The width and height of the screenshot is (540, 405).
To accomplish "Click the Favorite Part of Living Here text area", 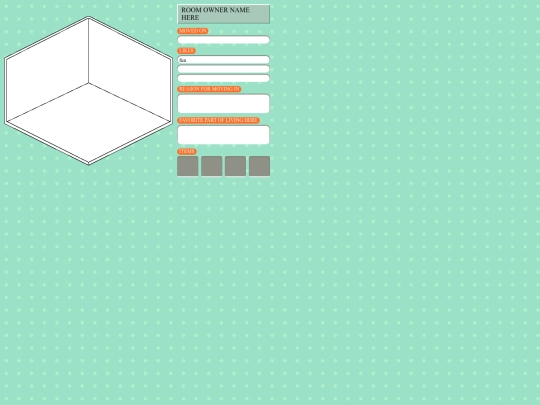I will (224, 135).
